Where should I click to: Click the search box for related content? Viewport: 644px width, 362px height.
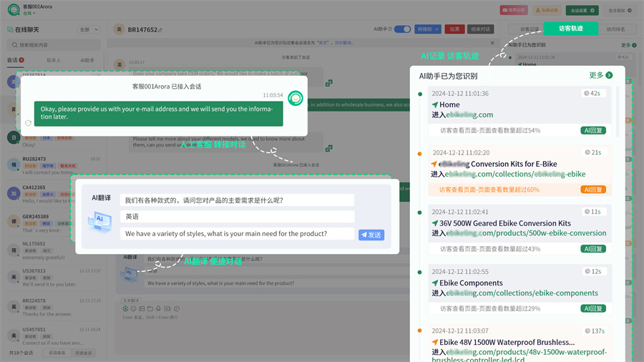[54, 44]
